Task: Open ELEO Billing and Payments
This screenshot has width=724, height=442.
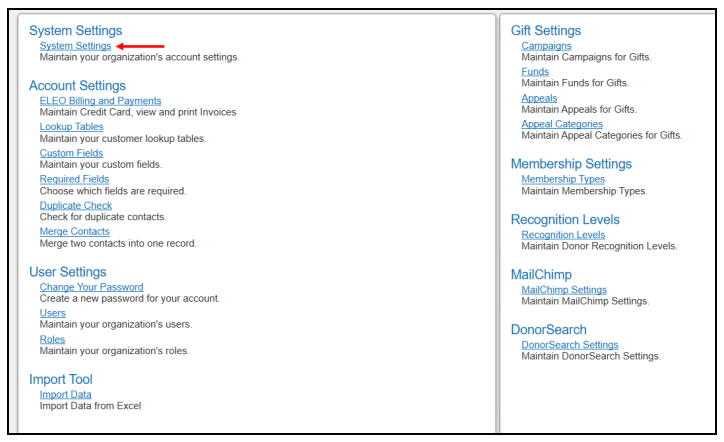Action: pyautogui.click(x=100, y=101)
